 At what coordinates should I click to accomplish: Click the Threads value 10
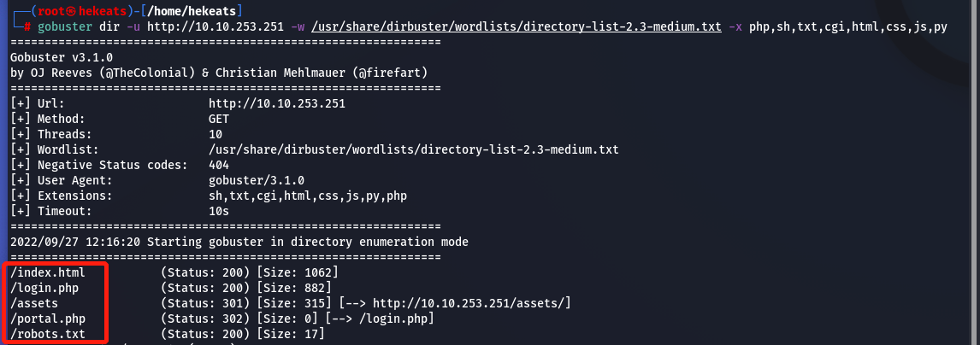[215, 134]
